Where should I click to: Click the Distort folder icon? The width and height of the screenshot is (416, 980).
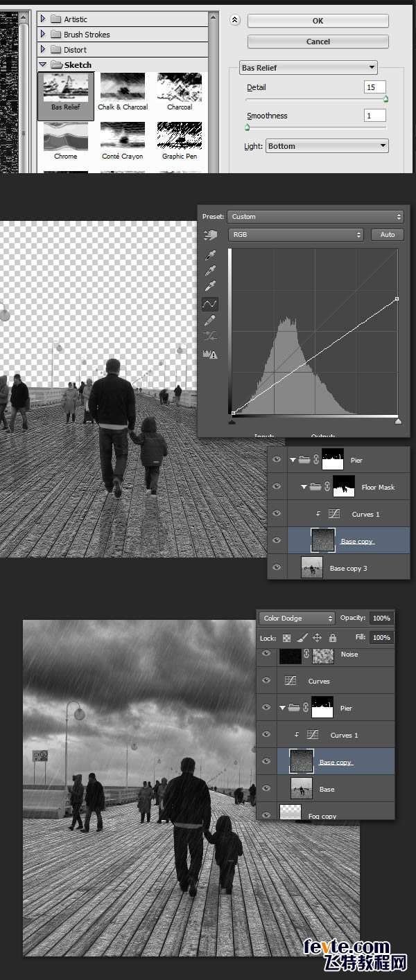[55, 49]
